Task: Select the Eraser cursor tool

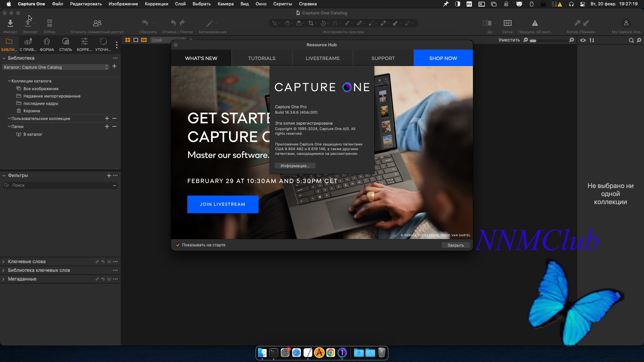Action: [371, 23]
